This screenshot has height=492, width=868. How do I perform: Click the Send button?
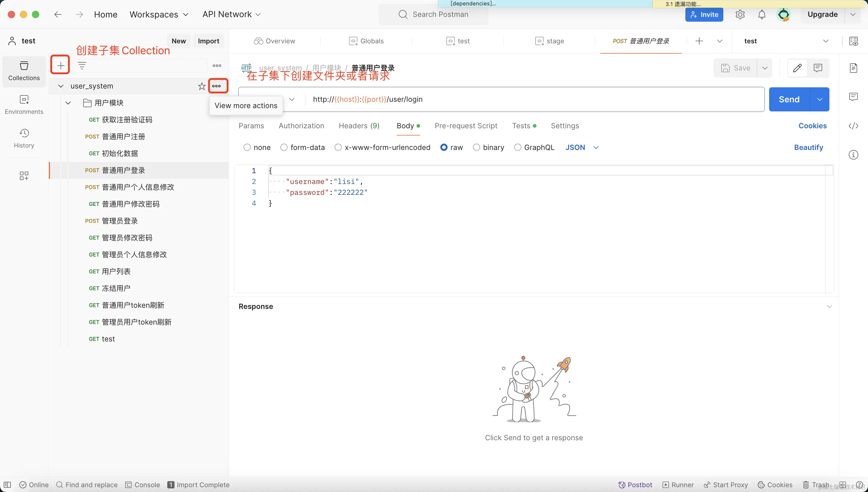789,99
